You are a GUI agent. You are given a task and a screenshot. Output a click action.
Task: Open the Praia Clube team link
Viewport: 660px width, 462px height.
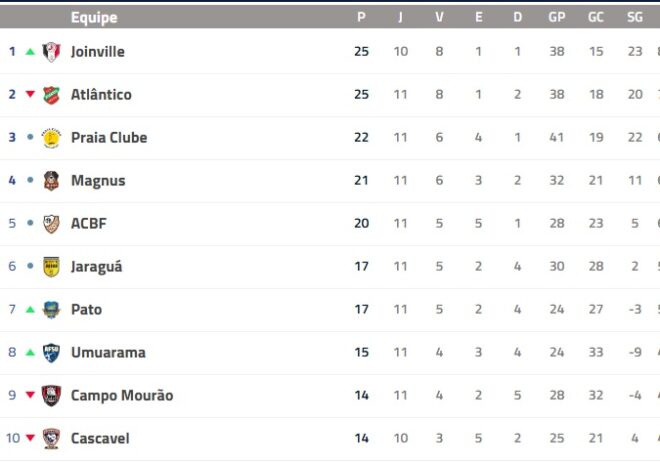[109, 138]
